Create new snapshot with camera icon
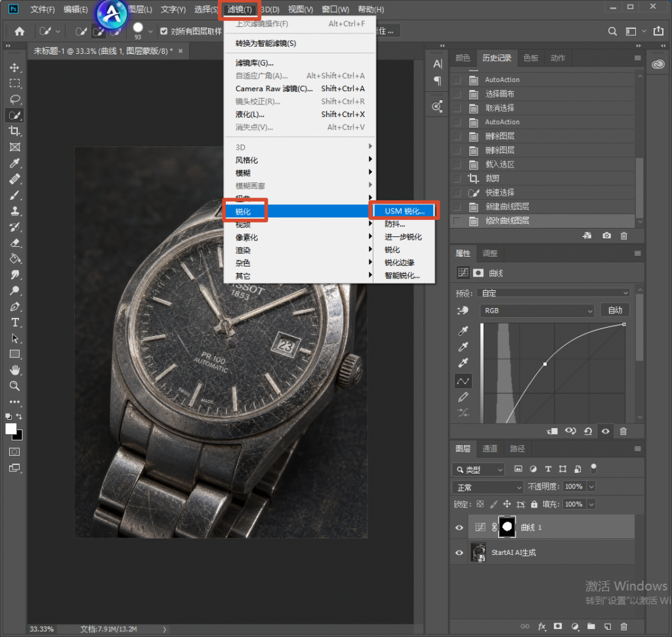 click(x=606, y=236)
